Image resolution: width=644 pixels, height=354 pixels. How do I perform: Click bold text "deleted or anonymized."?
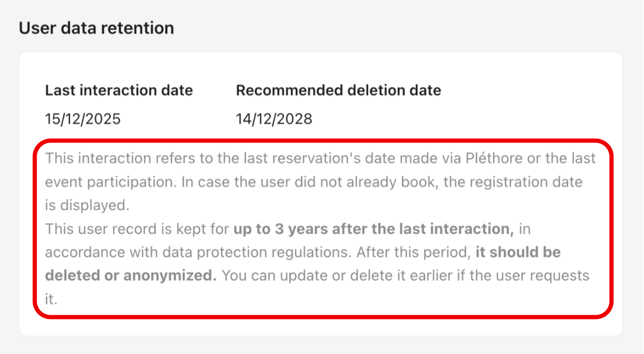(131, 276)
